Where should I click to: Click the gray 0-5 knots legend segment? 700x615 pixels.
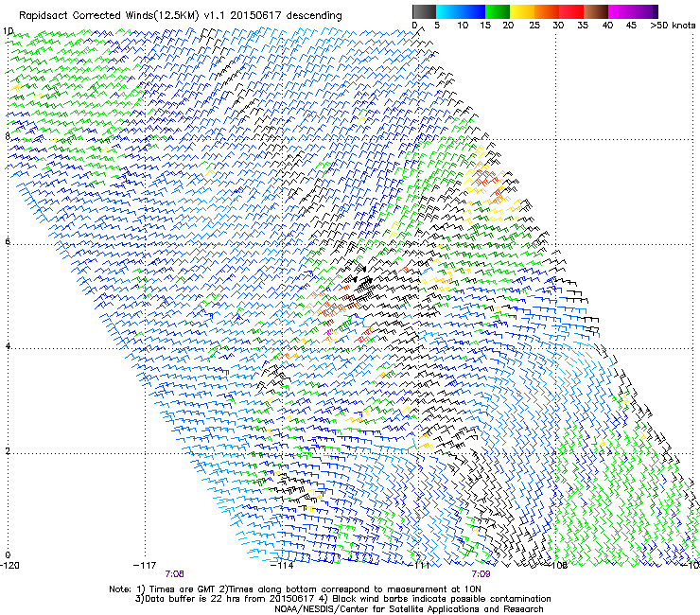(x=424, y=11)
